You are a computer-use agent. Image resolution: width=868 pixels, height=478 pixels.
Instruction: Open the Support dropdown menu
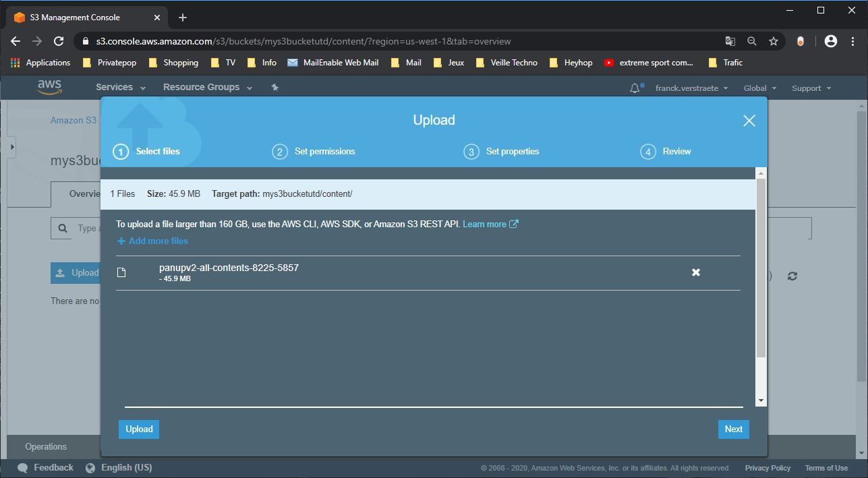point(811,88)
